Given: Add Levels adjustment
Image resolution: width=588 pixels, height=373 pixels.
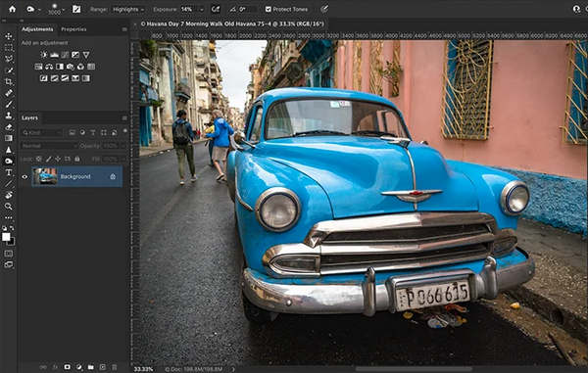Looking at the screenshot, I should 54,55.
